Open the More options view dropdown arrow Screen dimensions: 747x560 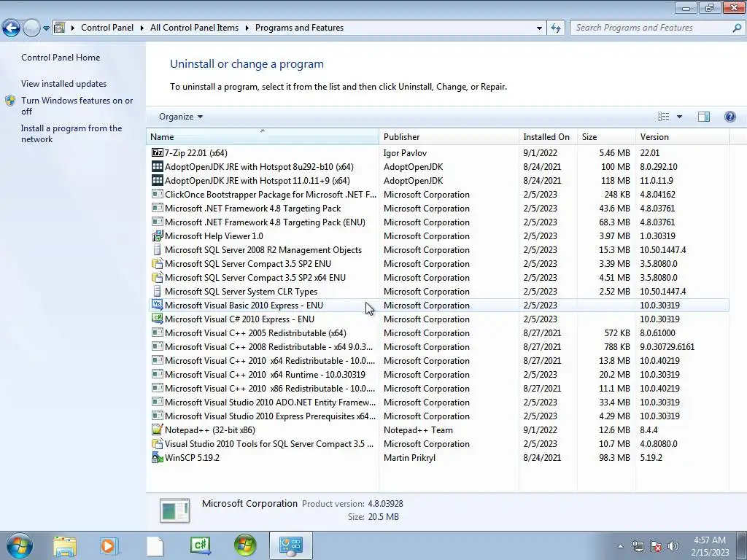[x=679, y=117]
